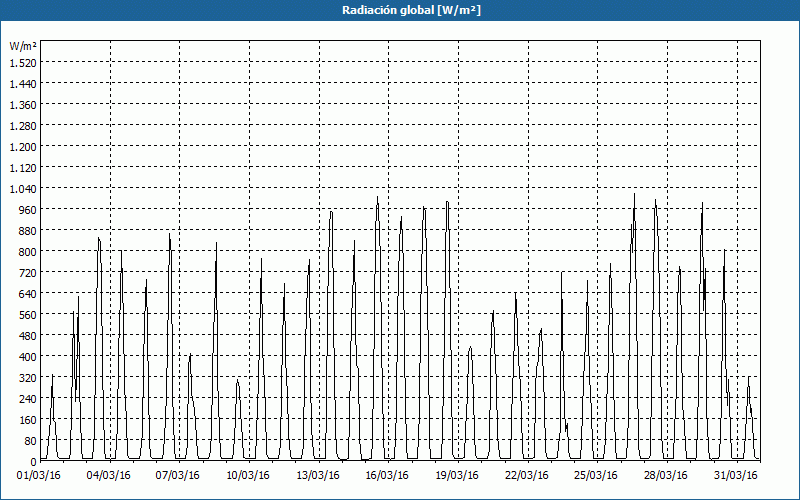Viewport: 800px width, 500px height.
Task: Click the 1.200 y-axis value
Action: (23, 147)
